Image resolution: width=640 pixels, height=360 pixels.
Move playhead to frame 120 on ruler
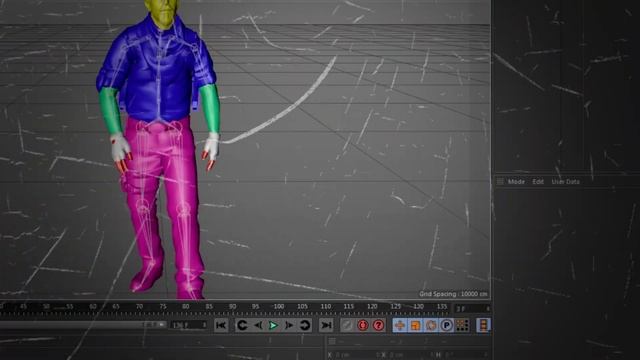pyautogui.click(x=372, y=307)
